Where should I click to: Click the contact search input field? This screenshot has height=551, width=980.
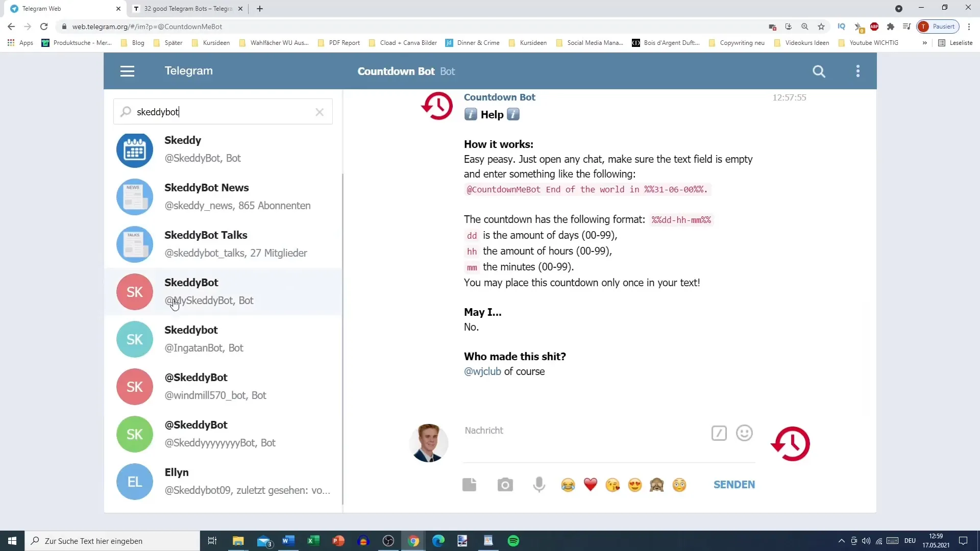[223, 112]
